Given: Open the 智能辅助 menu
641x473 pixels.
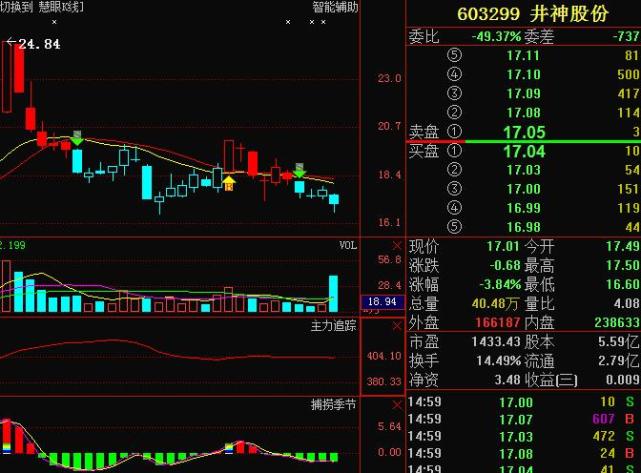Looking at the screenshot, I should click(335, 7).
